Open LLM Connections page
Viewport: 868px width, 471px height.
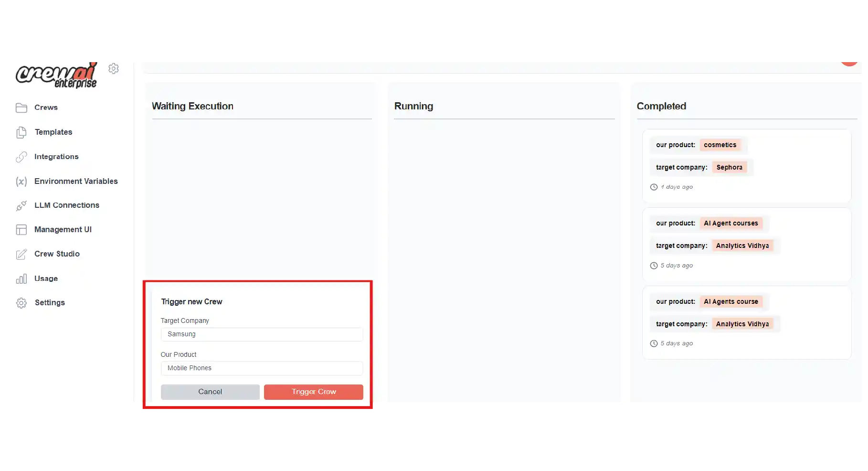tap(67, 205)
